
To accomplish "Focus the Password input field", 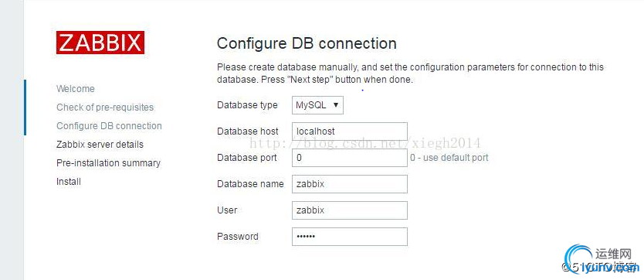I will pyautogui.click(x=350, y=237).
